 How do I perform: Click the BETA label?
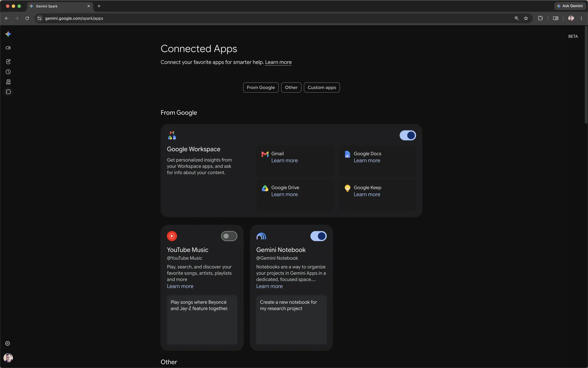coord(573,36)
